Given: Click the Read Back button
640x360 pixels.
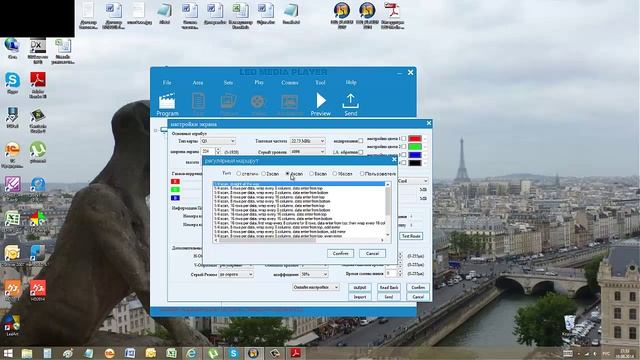Looking at the screenshot, I should coord(389,288).
